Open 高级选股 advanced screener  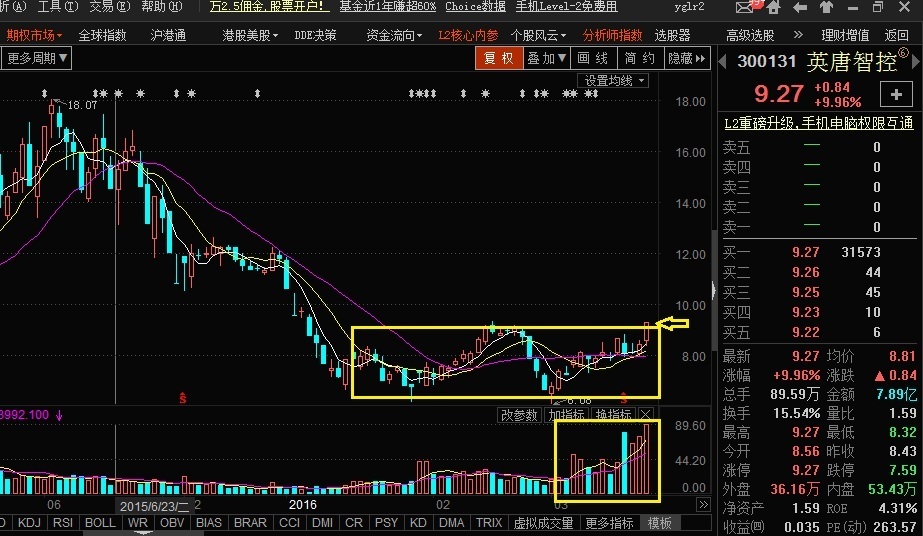(750, 35)
